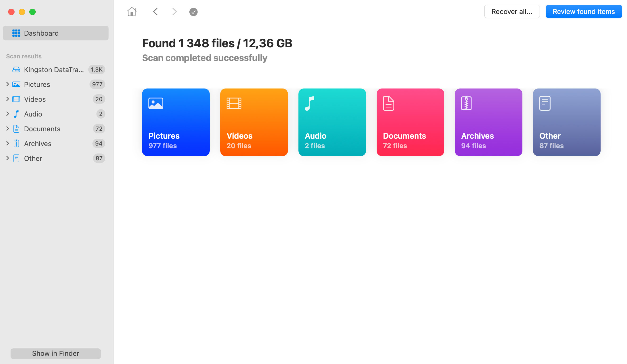This screenshot has height=364, width=627.
Task: Click the Review found items button
Action: [584, 12]
